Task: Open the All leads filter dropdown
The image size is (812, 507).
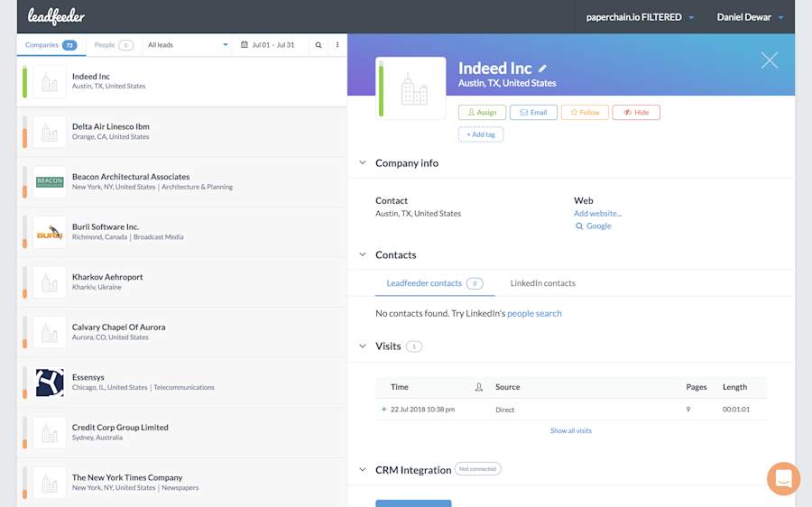Action: 187,45
